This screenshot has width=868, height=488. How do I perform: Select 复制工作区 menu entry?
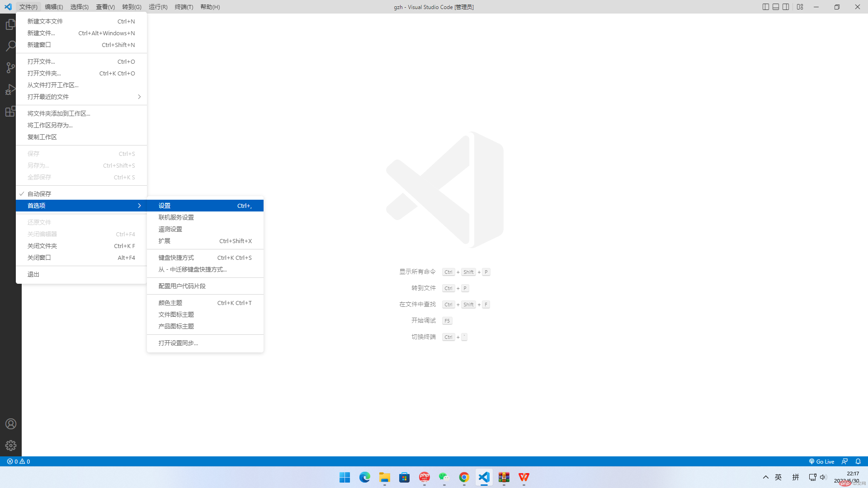coord(81,137)
